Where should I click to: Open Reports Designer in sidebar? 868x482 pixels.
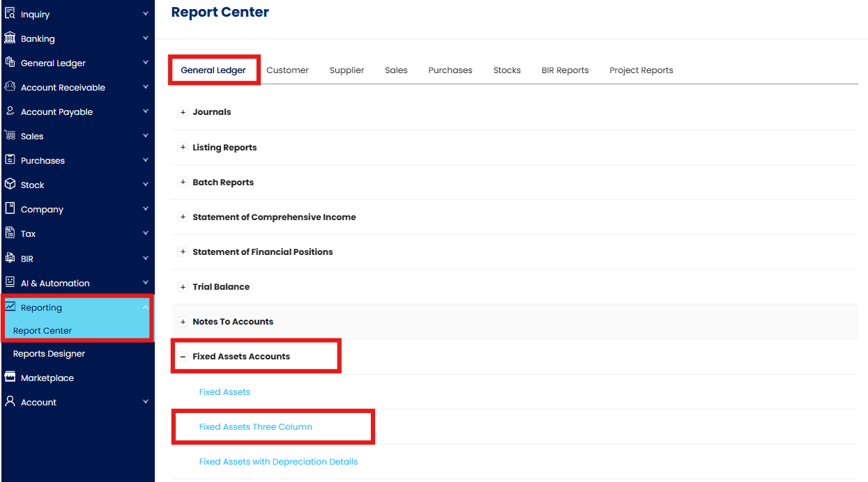[x=49, y=353]
